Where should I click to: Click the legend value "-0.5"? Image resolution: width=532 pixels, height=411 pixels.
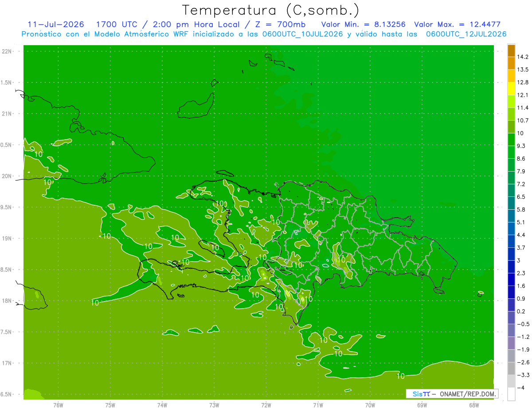[x=524, y=324]
